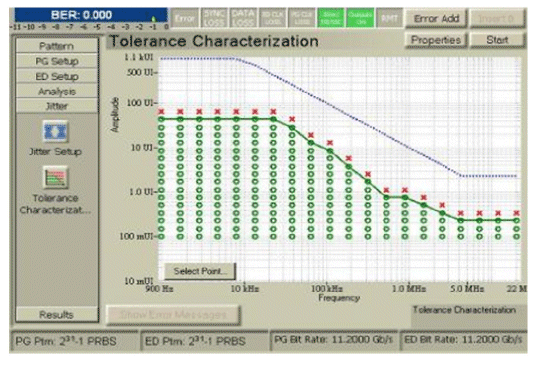Click the PG CLK LOSS indicator
The width and height of the screenshot is (536, 370).
point(302,18)
